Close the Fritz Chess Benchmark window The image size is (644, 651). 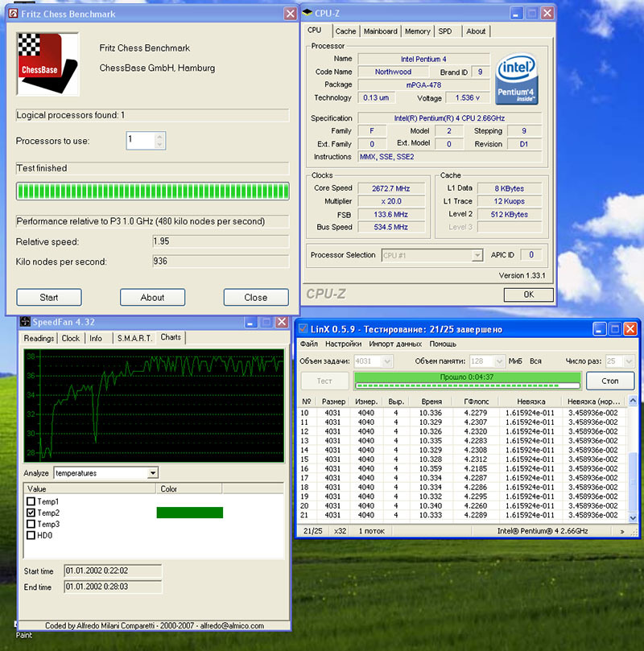coord(291,14)
